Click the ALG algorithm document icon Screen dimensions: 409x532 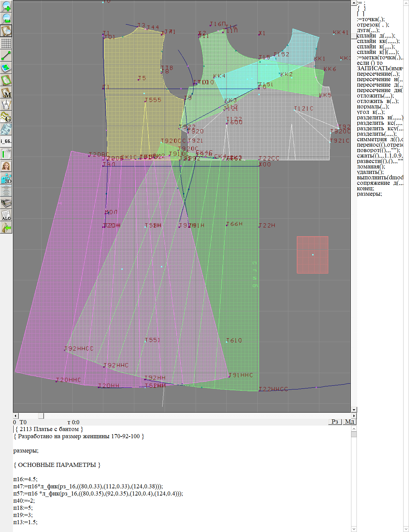pos(6,215)
